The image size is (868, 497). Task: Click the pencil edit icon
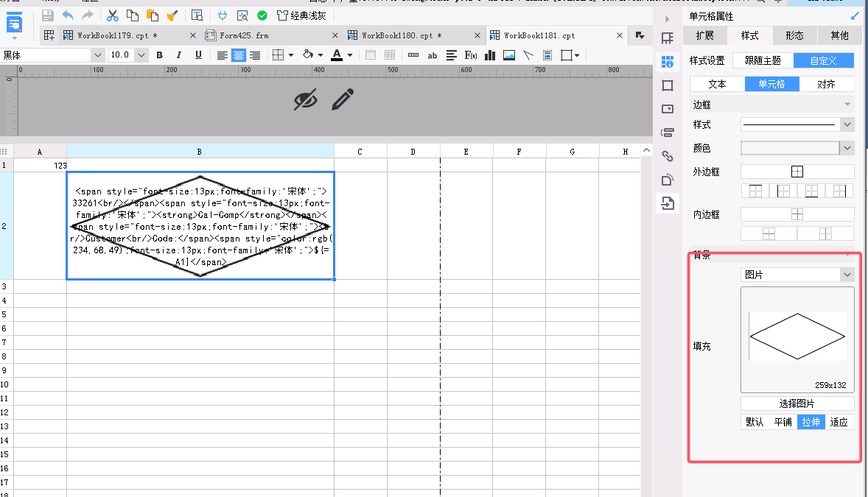pyautogui.click(x=343, y=99)
